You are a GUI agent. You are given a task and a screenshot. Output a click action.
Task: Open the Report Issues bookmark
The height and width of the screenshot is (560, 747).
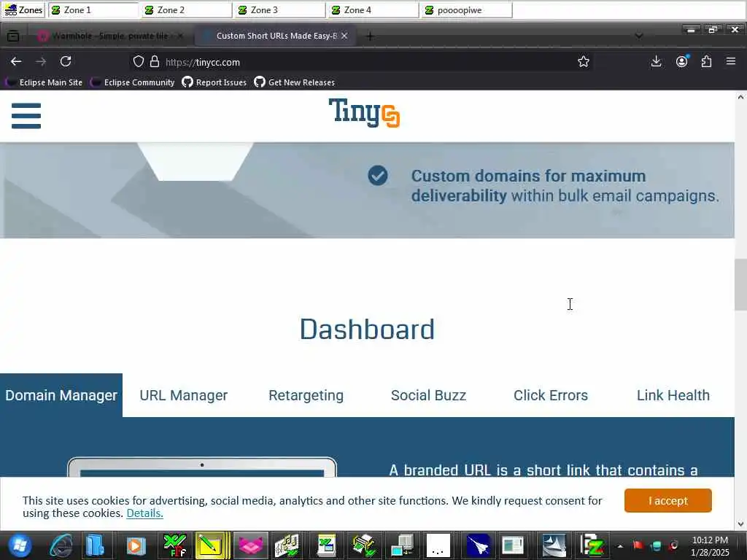tap(214, 82)
